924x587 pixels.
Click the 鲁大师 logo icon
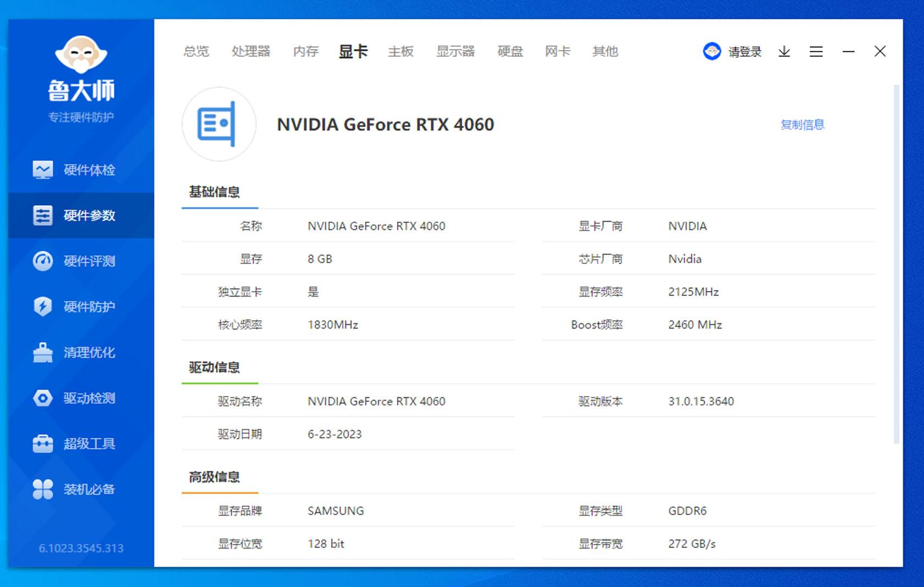81,54
